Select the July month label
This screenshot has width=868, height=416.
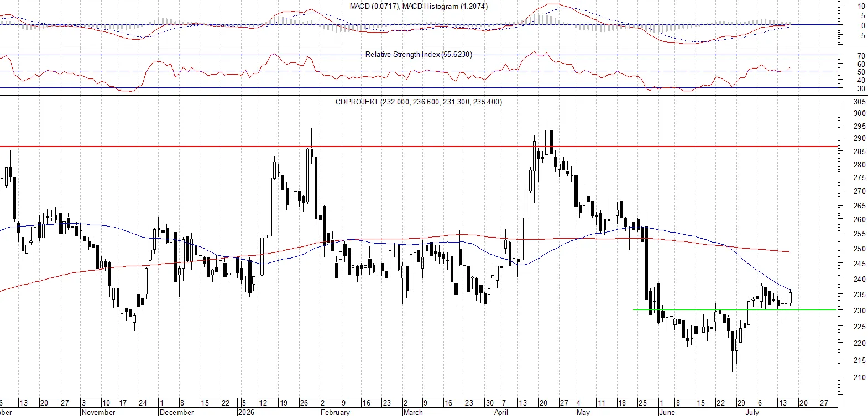pos(752,412)
